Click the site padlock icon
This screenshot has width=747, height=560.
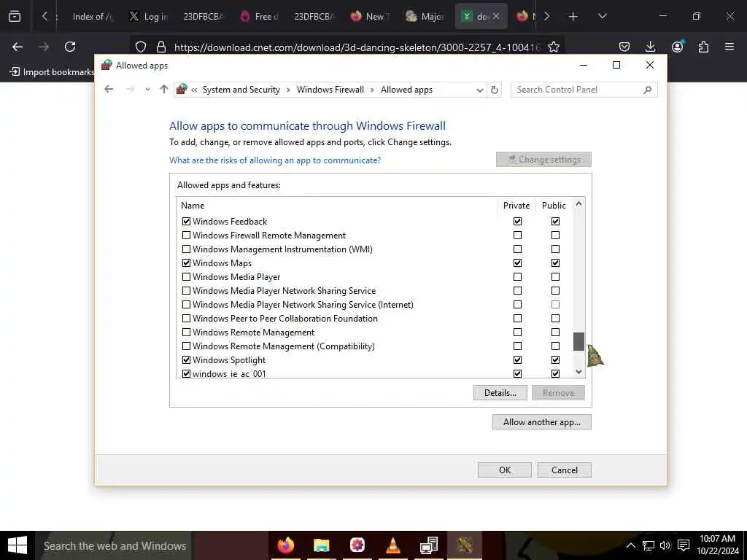(161, 47)
